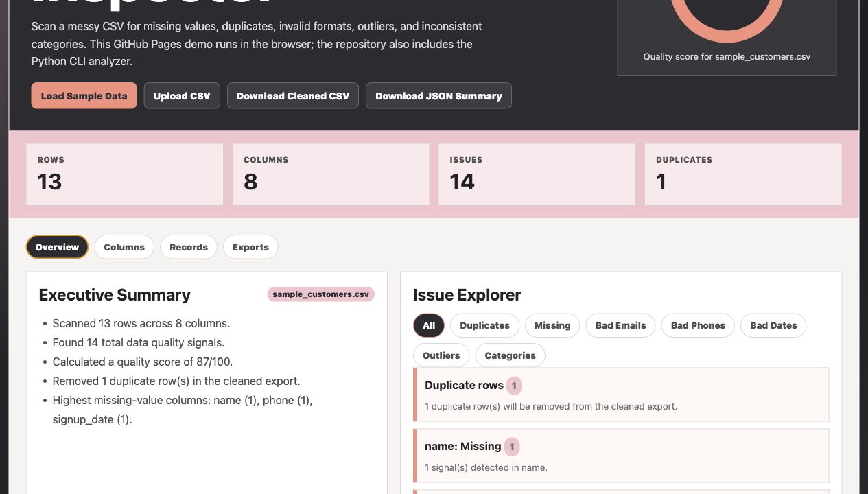
Task: Select the All issue filter
Action: pyautogui.click(x=429, y=325)
